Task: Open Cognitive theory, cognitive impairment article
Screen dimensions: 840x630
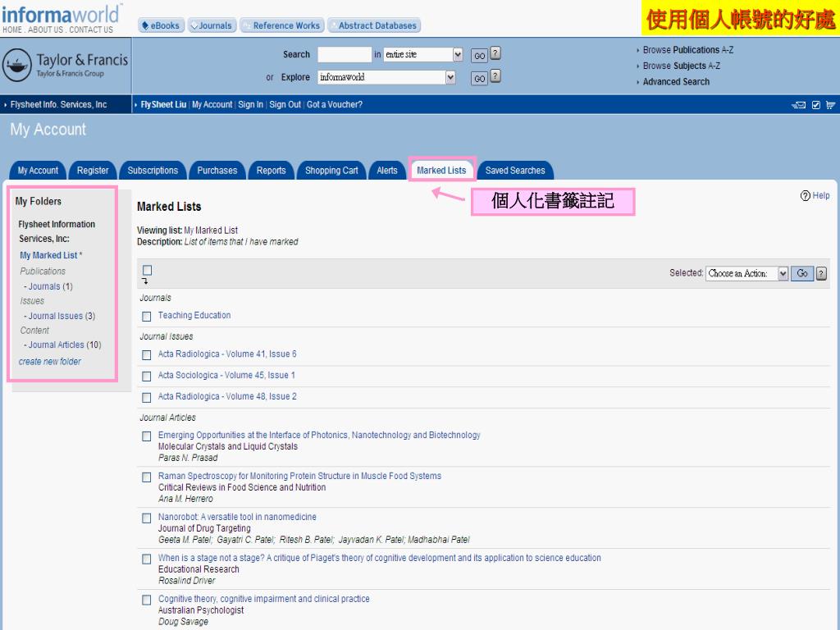Action: (263, 599)
